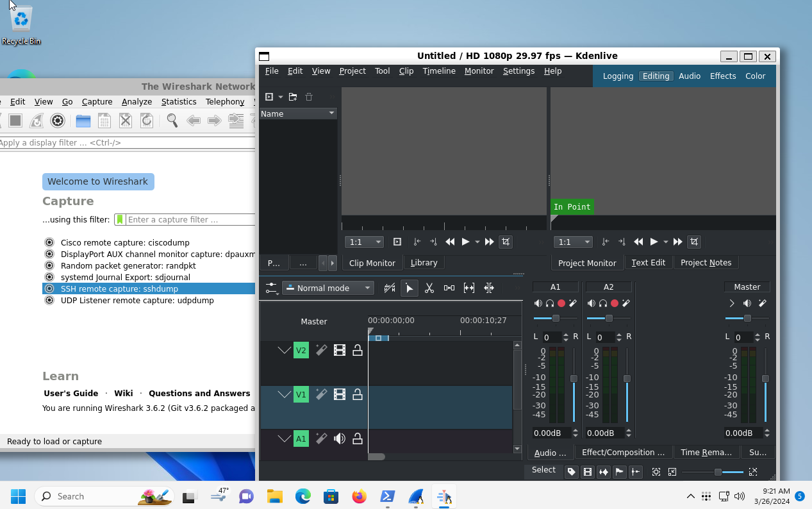Open play options arrow in Project Monitor

pos(666,242)
